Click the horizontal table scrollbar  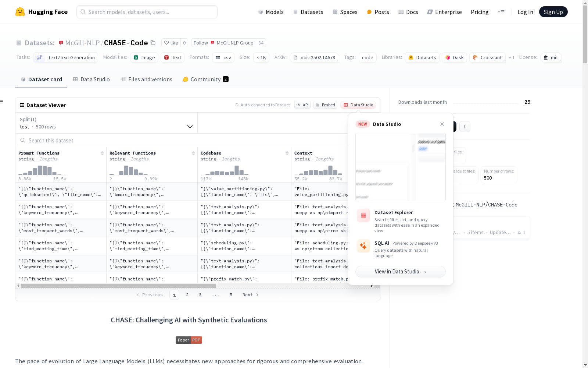118,286
